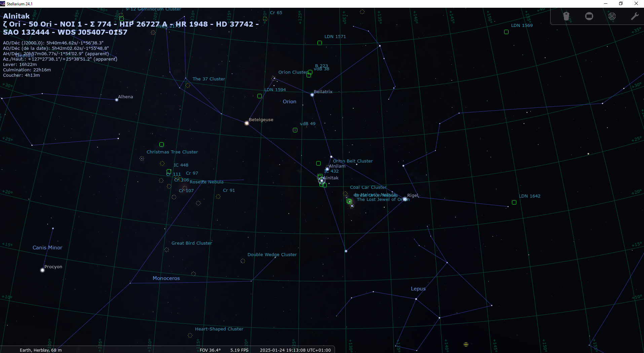The image size is (644, 353).
Task: Click the Orion Belt Cluster label
Action: 353,161
